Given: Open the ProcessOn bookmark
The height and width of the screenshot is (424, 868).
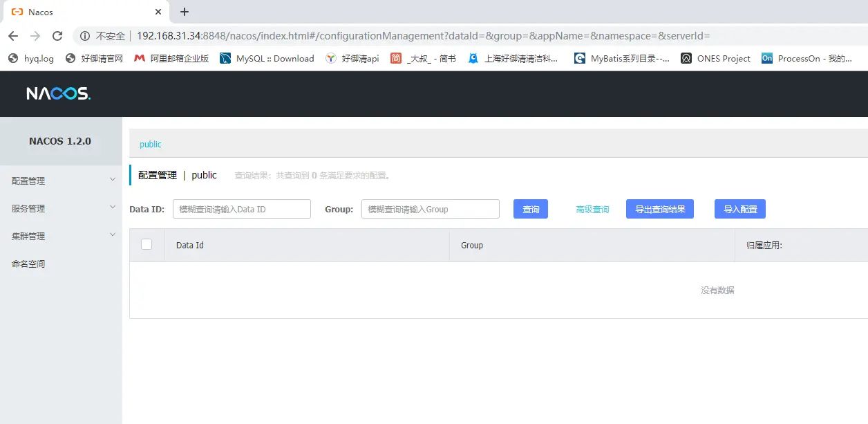Looking at the screenshot, I should (x=806, y=59).
